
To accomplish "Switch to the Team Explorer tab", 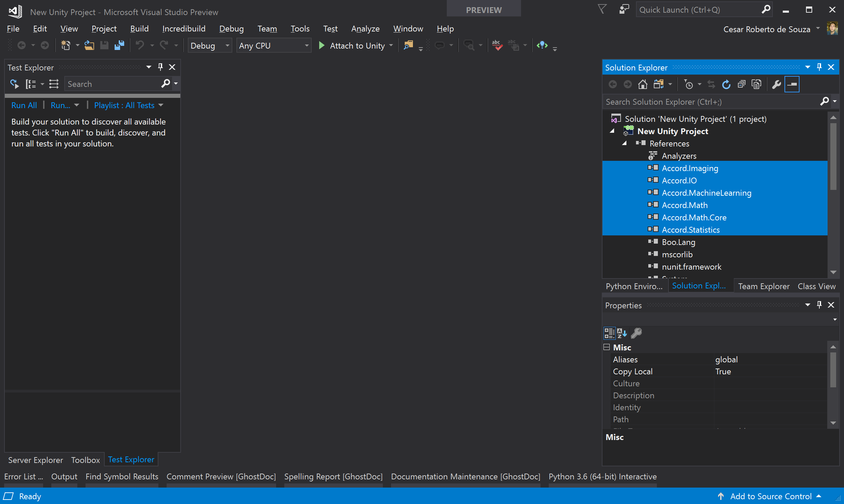I will pyautogui.click(x=764, y=286).
